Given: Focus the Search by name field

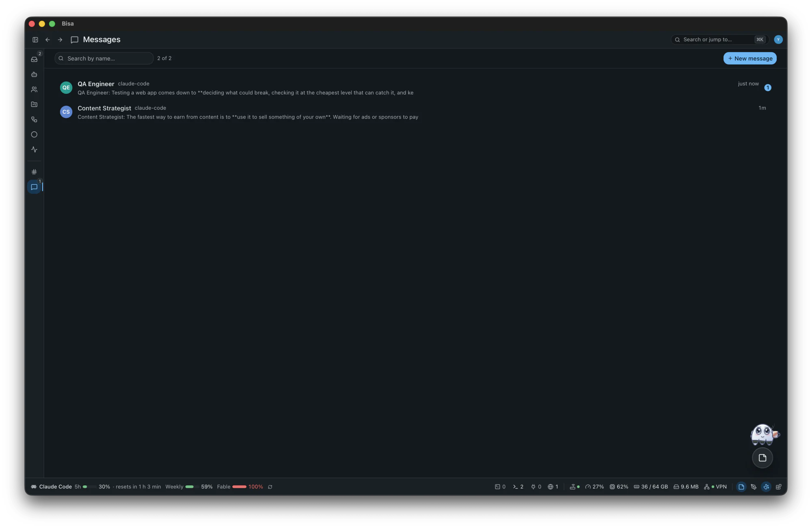Looking at the screenshot, I should coord(104,58).
